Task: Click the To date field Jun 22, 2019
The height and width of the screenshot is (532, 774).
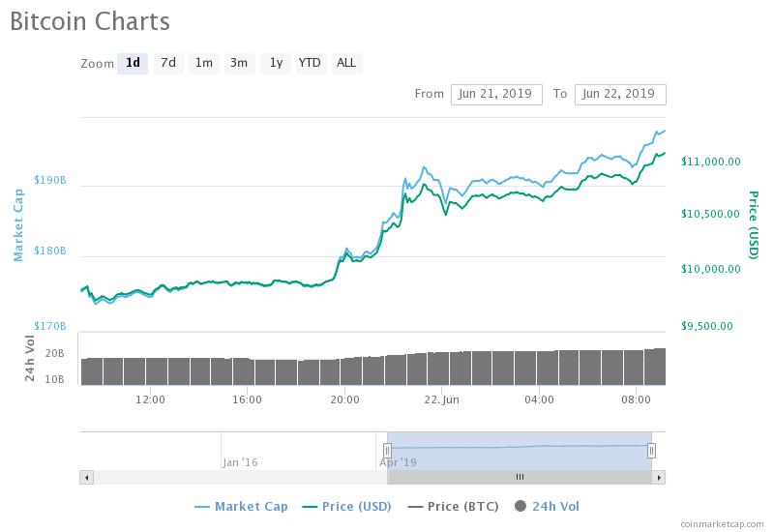Action: (620, 94)
